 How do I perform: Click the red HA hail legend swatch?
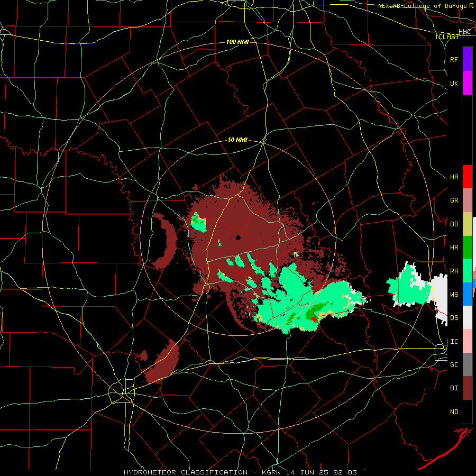point(467,177)
